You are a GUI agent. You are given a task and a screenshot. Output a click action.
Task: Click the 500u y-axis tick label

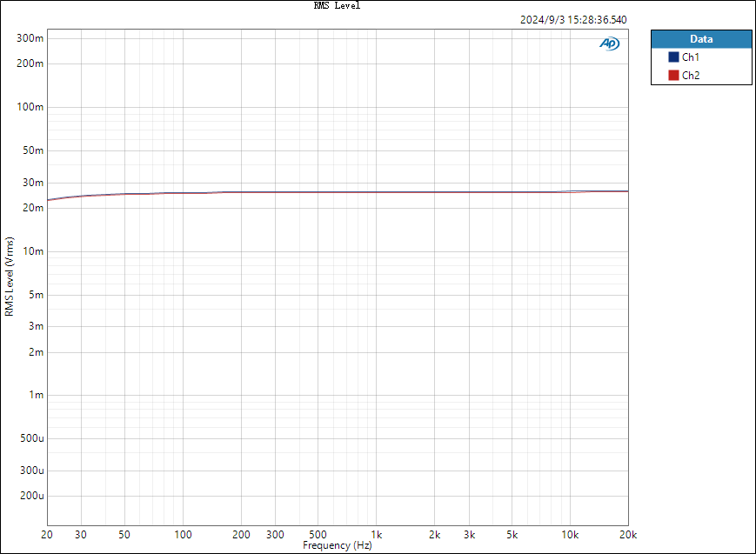click(32, 438)
